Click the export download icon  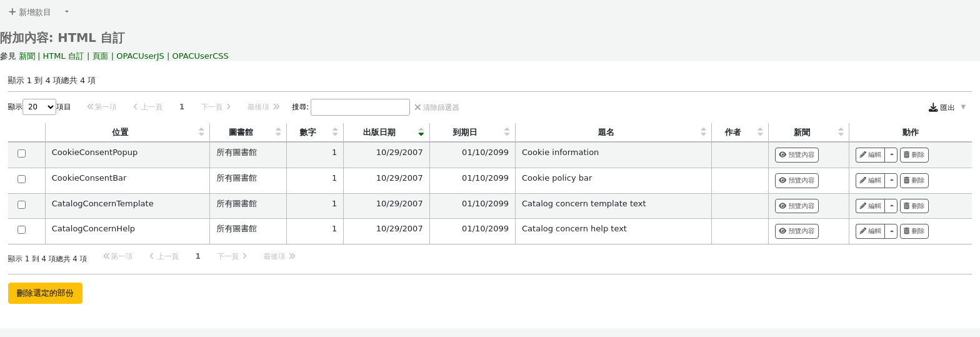[x=933, y=108]
